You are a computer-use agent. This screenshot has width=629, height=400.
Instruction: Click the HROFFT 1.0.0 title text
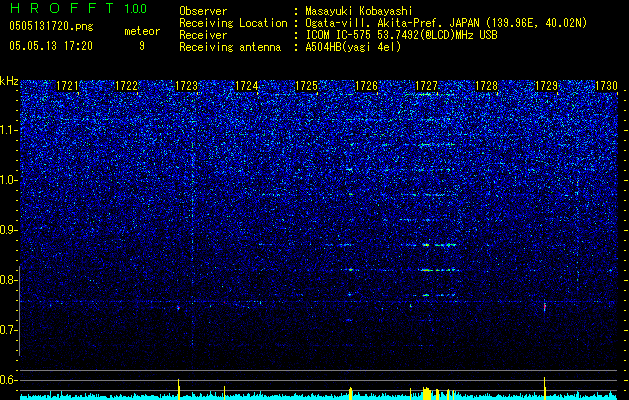(78, 8)
